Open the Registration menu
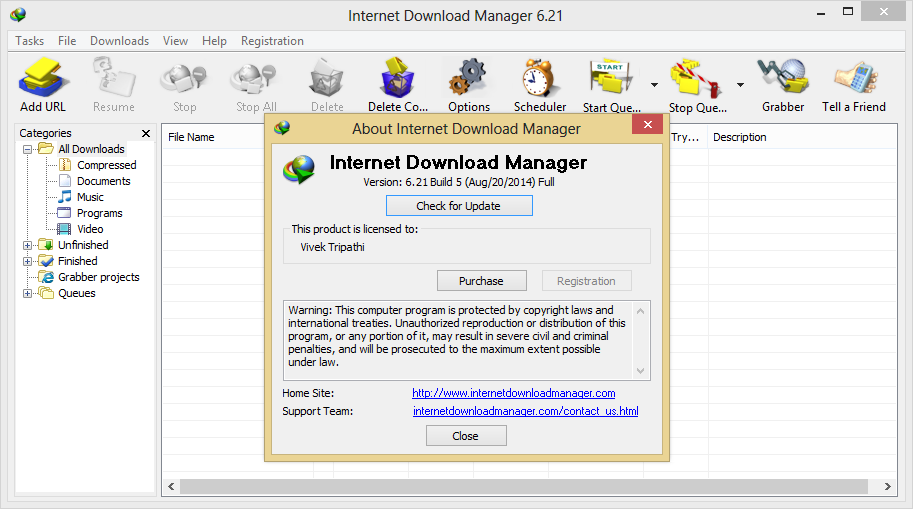Viewport: 913px width, 509px height. coord(273,41)
